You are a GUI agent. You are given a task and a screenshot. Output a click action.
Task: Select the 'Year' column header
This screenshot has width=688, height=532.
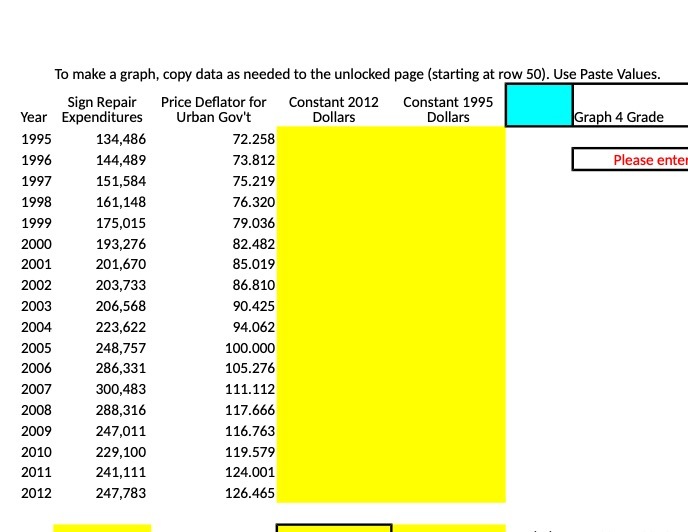[x=34, y=117]
